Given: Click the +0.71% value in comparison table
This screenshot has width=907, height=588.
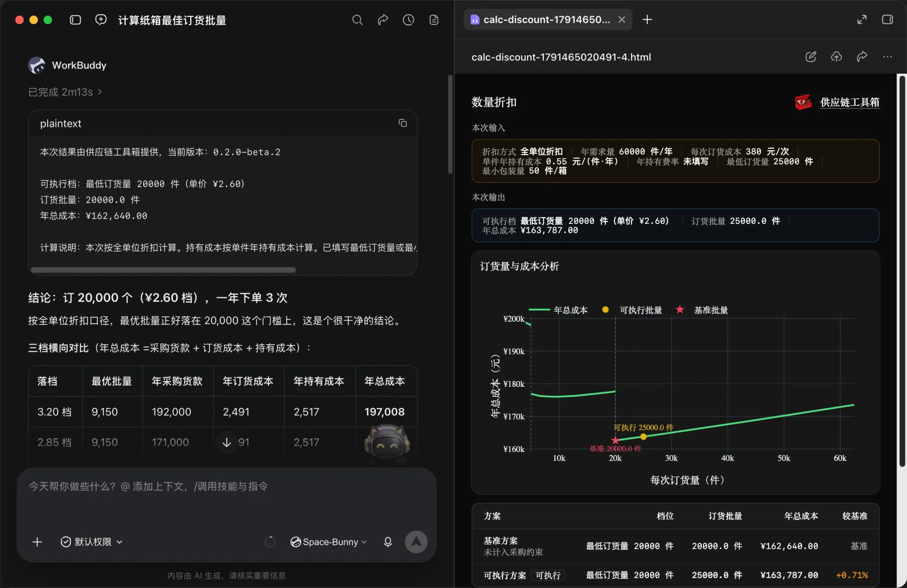Looking at the screenshot, I should point(852,575).
